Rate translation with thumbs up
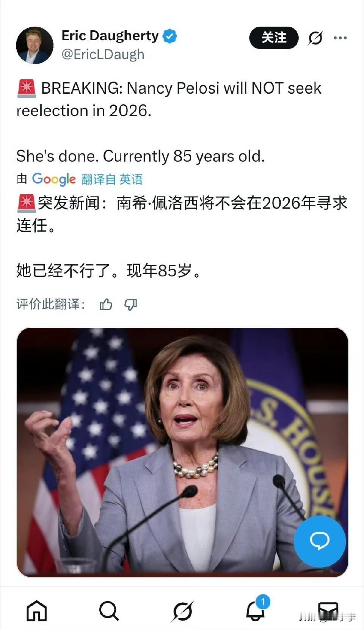 (x=106, y=304)
